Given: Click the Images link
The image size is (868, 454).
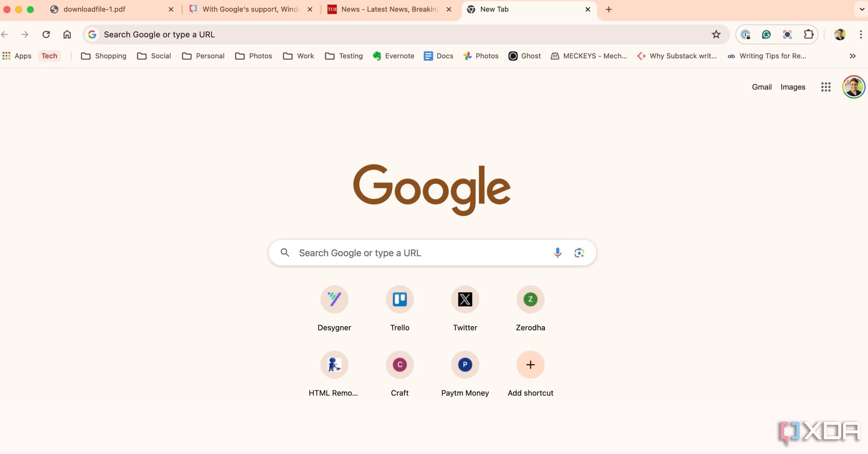Looking at the screenshot, I should [793, 87].
